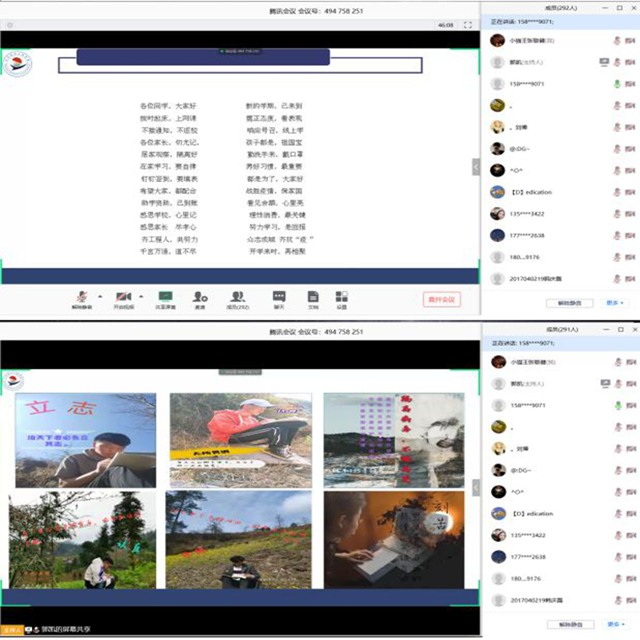This screenshot has width=640, height=640.
Task: Select the 立志 photo in the shared screen
Action: point(85,439)
